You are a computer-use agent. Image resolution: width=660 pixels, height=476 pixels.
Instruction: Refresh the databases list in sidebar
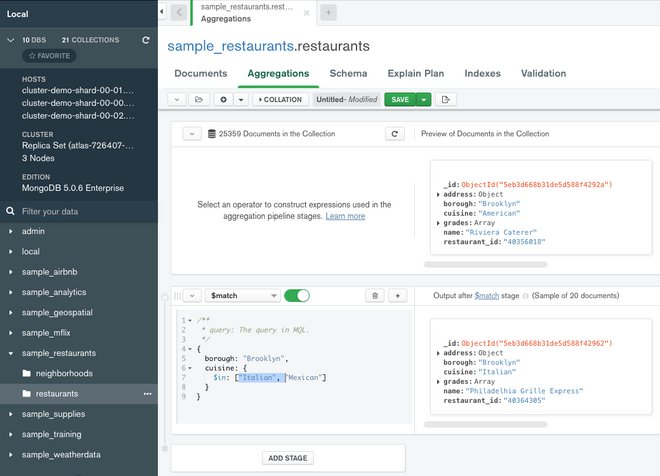tap(146, 40)
